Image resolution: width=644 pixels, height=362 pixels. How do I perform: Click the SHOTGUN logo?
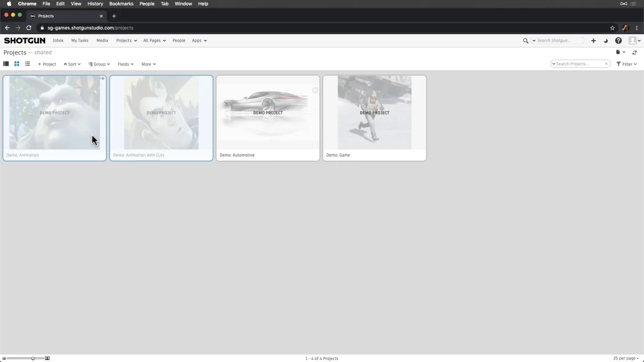click(25, 40)
